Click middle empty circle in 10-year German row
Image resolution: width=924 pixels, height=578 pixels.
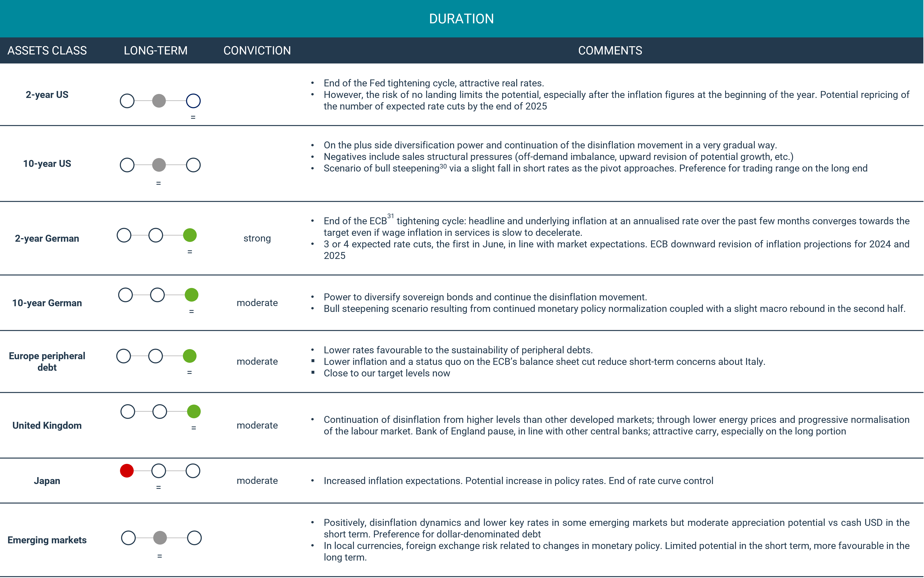(x=157, y=295)
